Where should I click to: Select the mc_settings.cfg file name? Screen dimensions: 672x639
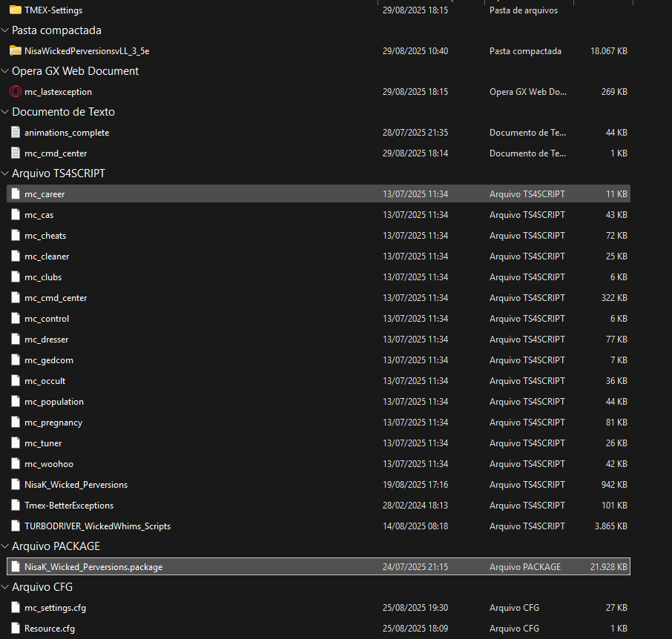pos(55,607)
